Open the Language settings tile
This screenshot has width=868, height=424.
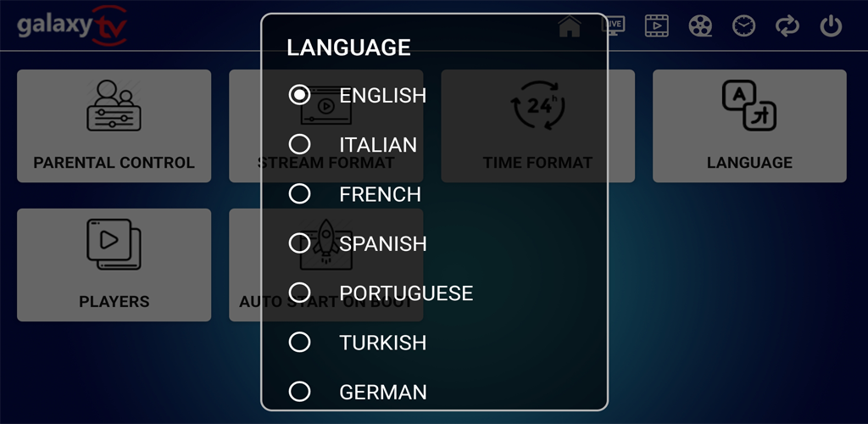click(x=749, y=126)
